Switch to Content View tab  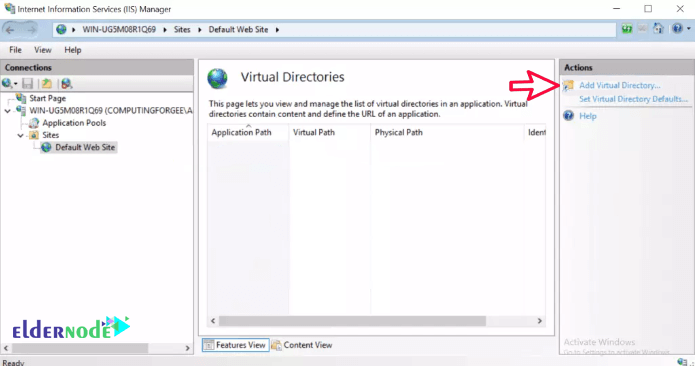click(302, 345)
